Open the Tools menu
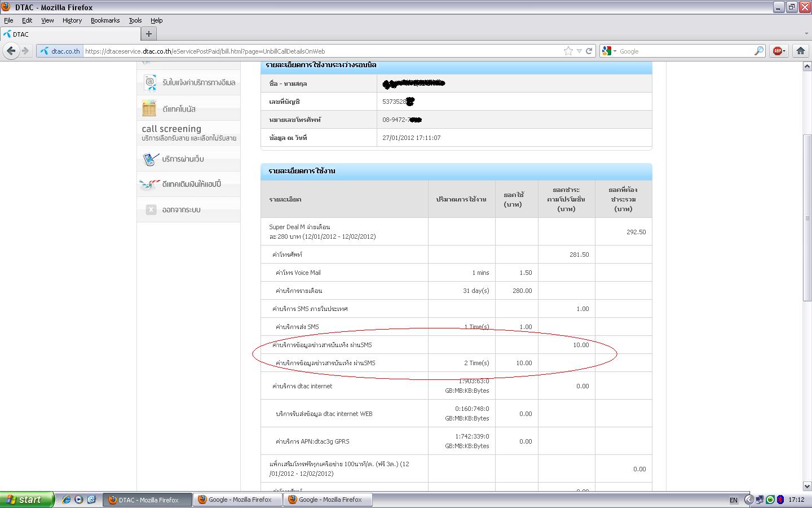The image size is (812, 508). tap(135, 20)
